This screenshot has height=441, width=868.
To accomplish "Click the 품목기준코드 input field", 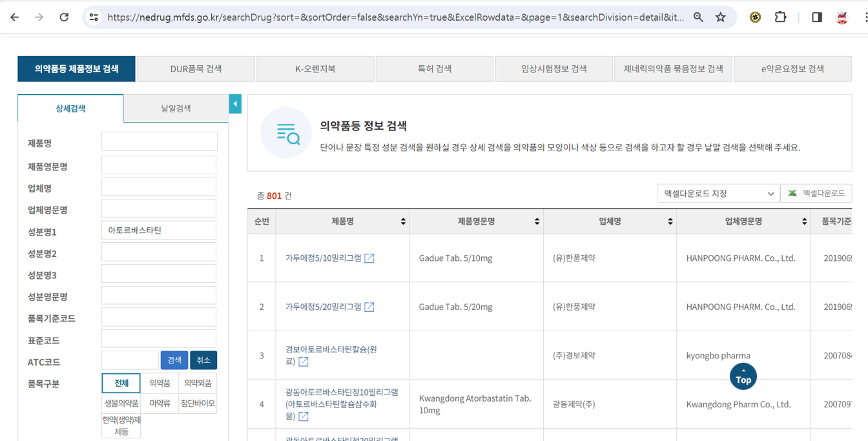I will (x=159, y=318).
